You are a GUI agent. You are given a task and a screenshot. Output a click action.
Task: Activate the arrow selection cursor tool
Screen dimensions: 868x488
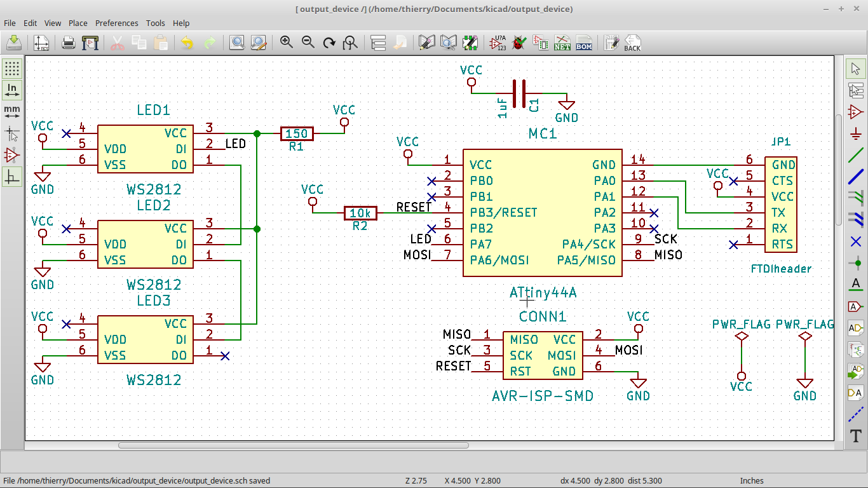pos(856,69)
